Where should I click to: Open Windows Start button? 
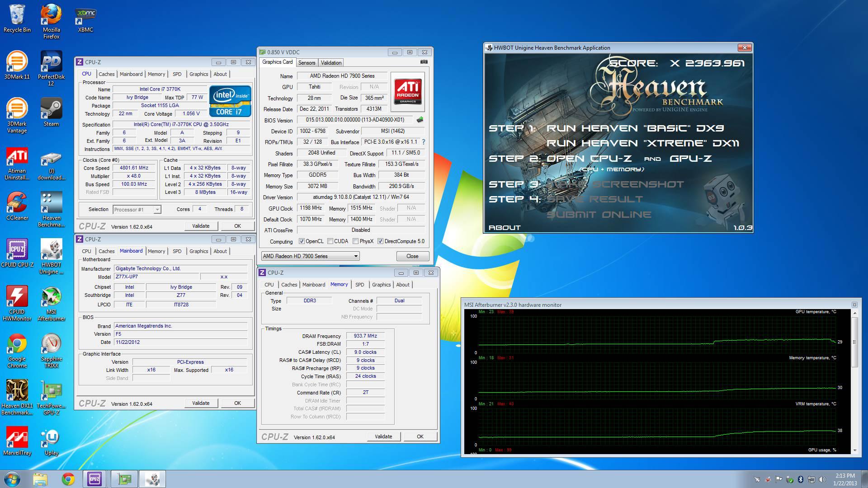[12, 479]
